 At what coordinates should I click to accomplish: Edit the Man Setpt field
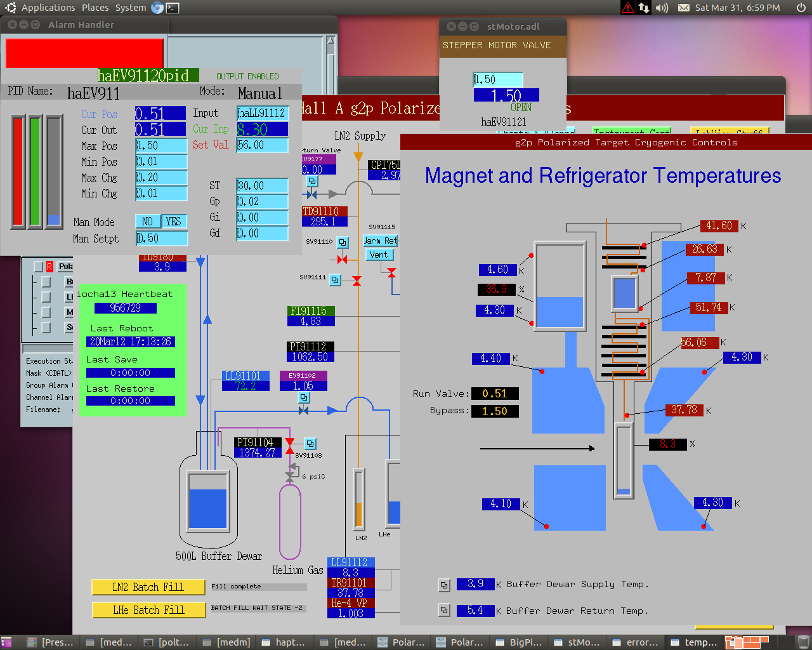pos(162,238)
